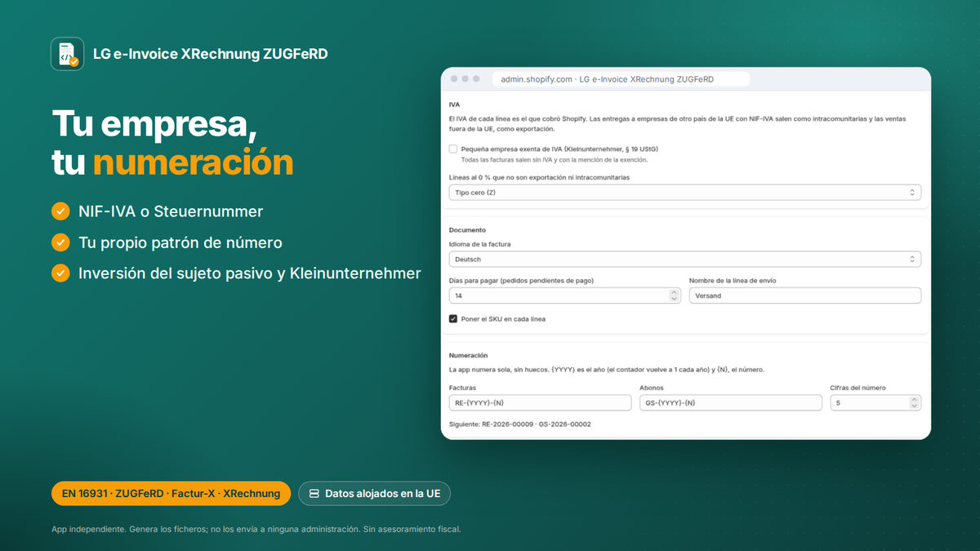Image resolution: width=980 pixels, height=551 pixels.
Task: Click Siguiente: RE-2026-00009 · GS-2026-00002 text
Action: coord(520,424)
